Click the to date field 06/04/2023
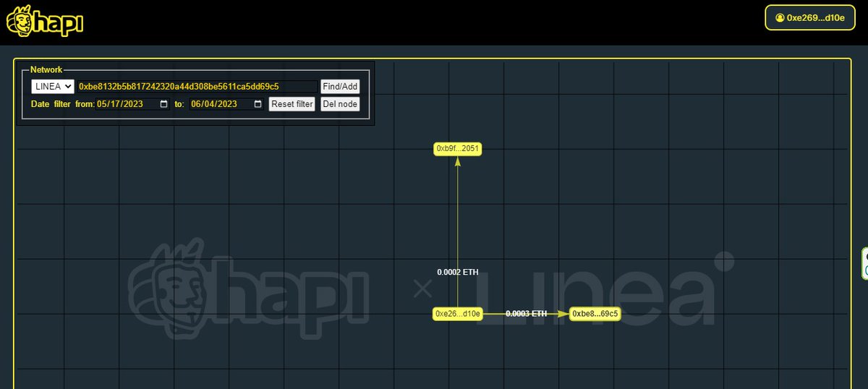 point(227,104)
